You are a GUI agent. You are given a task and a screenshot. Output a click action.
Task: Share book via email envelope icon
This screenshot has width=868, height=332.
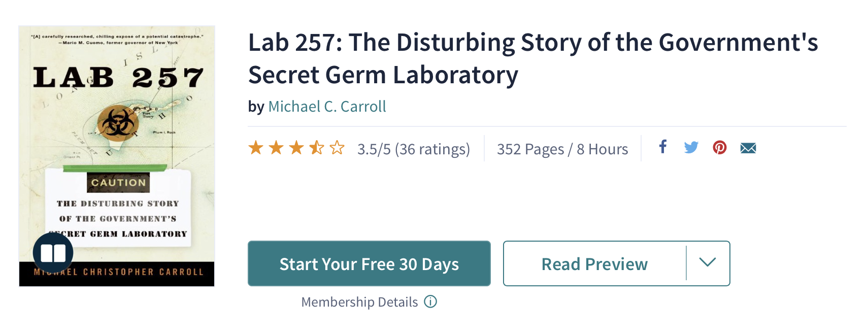(748, 148)
